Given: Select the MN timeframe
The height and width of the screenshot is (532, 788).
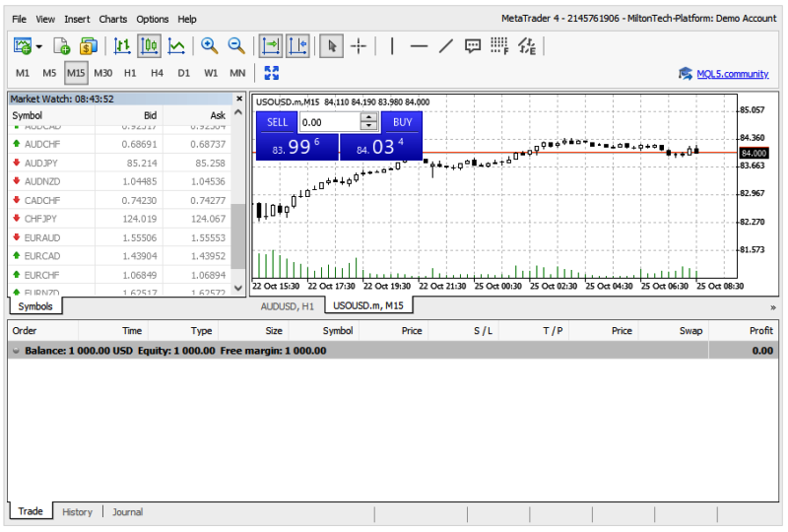Looking at the screenshot, I should [x=237, y=74].
